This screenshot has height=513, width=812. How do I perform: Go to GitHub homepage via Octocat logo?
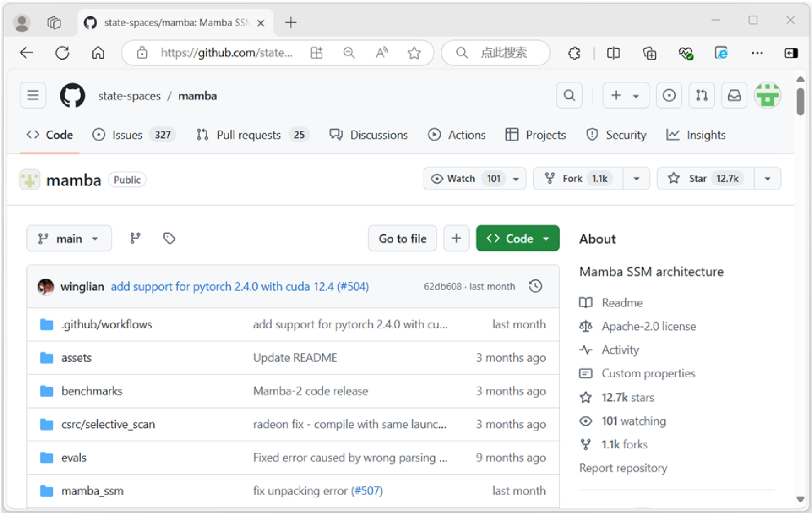click(72, 95)
